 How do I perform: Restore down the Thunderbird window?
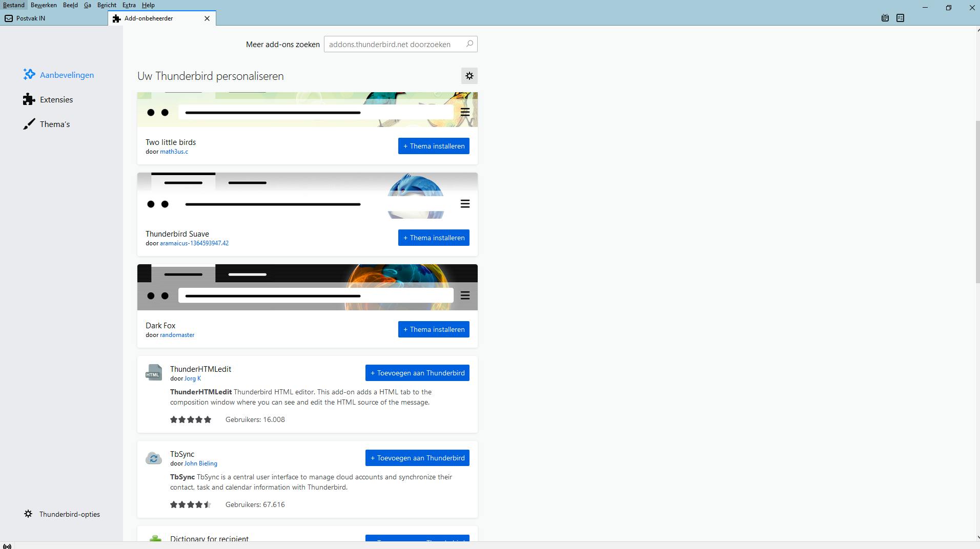point(949,8)
